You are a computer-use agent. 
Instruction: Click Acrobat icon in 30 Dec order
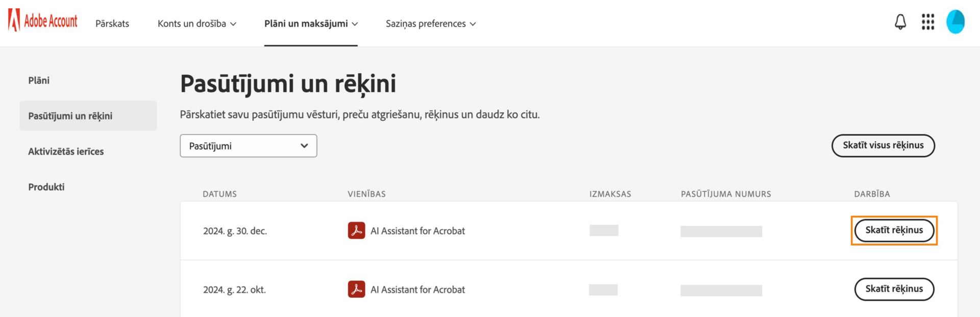tap(356, 230)
